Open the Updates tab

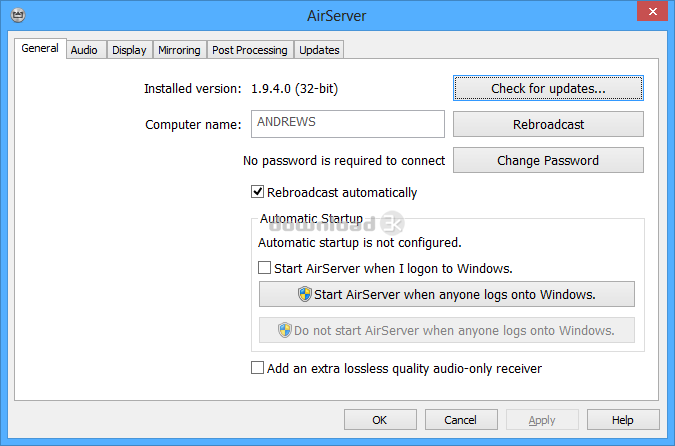click(319, 50)
